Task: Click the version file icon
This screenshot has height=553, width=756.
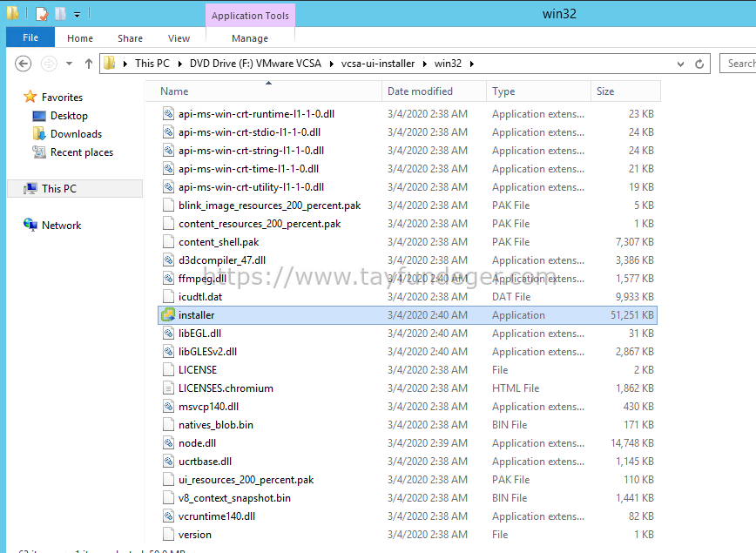Action: [168, 535]
